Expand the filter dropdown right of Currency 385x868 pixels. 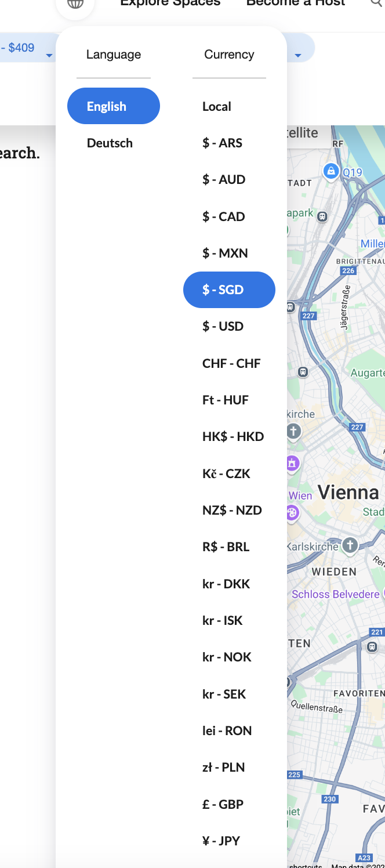click(298, 55)
